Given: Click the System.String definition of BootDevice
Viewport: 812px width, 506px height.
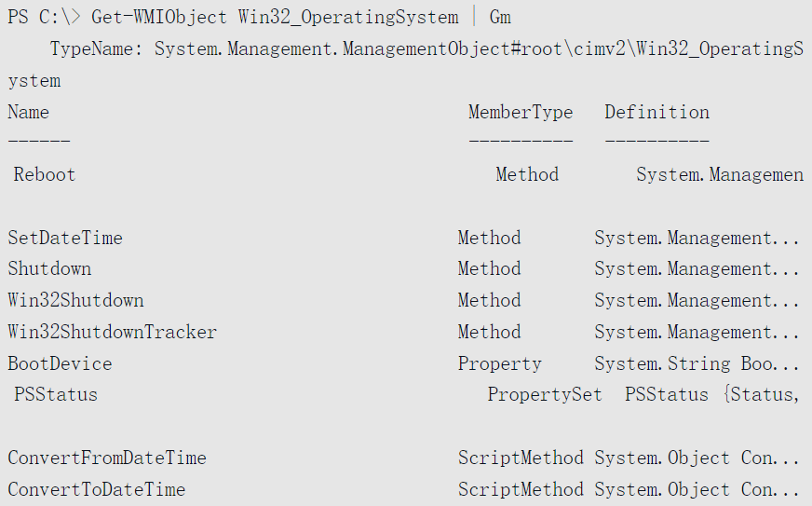Looking at the screenshot, I should (x=662, y=363).
